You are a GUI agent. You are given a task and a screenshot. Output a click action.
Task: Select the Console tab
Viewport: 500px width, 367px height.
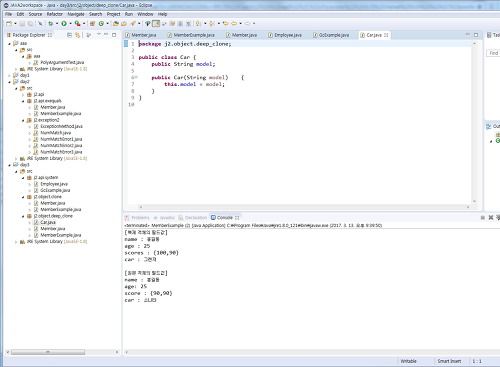(x=225, y=218)
